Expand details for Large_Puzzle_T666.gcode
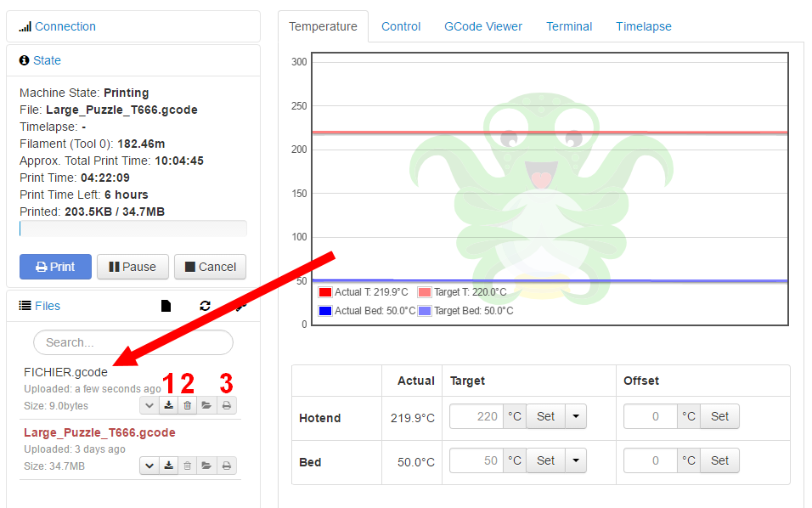The width and height of the screenshot is (812, 508). pos(149,466)
